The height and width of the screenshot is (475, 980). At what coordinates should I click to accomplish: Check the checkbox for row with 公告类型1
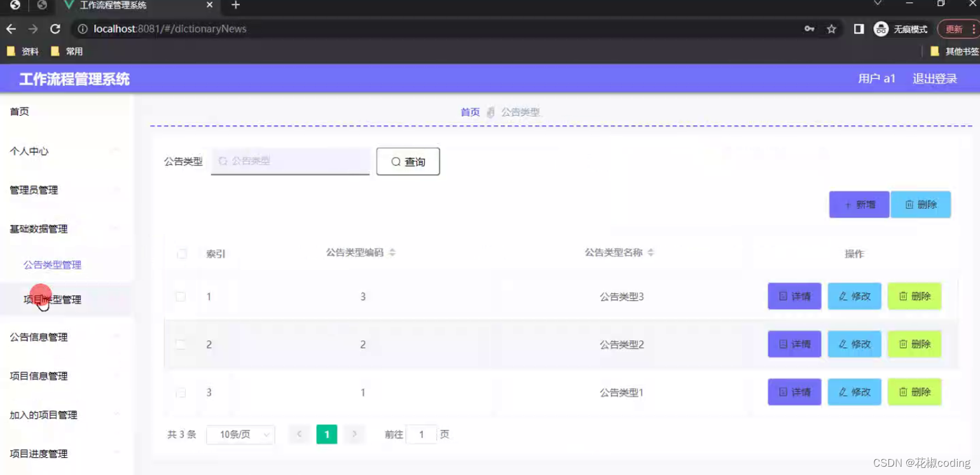(x=181, y=392)
